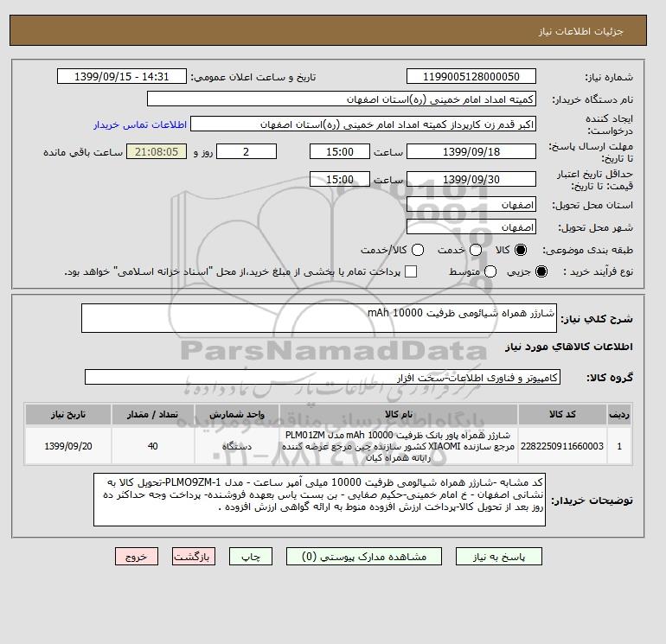This screenshot has height=644, width=666.
Task: Click the announcement date field 1399/09/15 - 14:31
Action: [121, 77]
